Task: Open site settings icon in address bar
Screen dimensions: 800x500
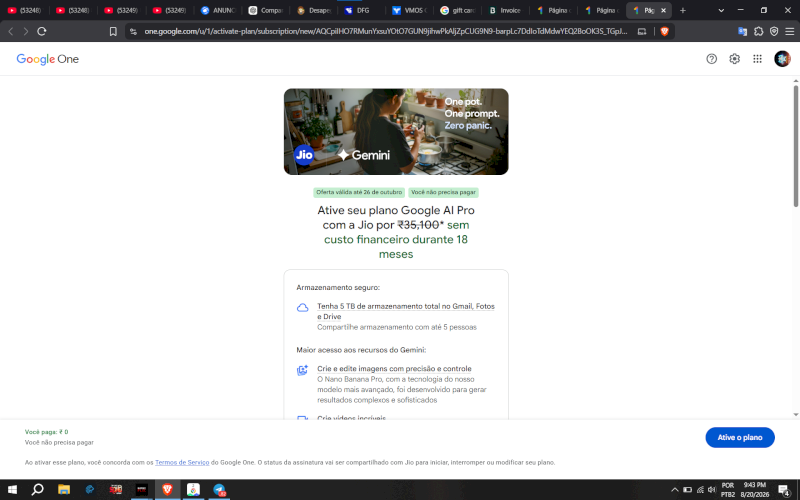Action: (133, 31)
